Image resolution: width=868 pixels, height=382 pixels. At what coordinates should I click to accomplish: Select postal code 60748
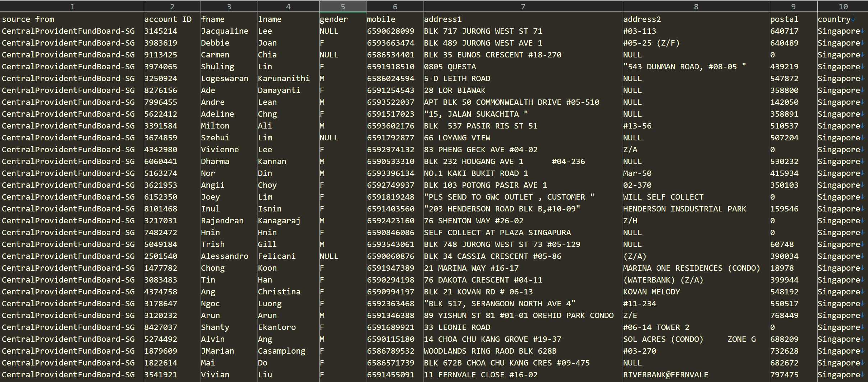tap(782, 244)
